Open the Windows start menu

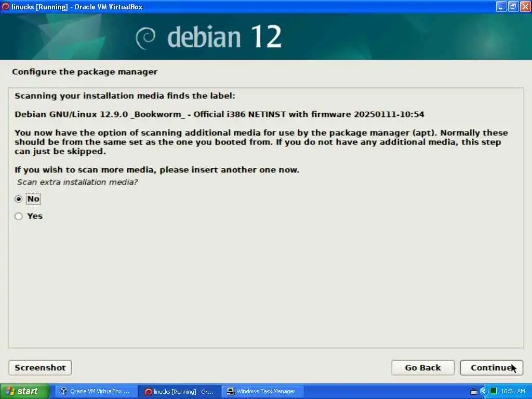click(x=24, y=392)
